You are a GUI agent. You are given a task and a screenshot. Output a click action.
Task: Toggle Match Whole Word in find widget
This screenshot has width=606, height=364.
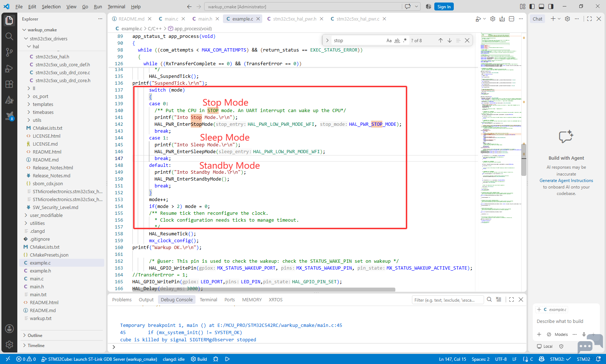[x=397, y=40]
